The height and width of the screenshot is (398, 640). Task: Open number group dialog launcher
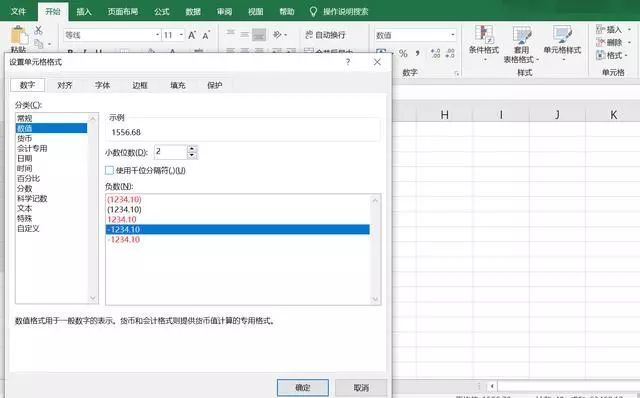coord(457,73)
